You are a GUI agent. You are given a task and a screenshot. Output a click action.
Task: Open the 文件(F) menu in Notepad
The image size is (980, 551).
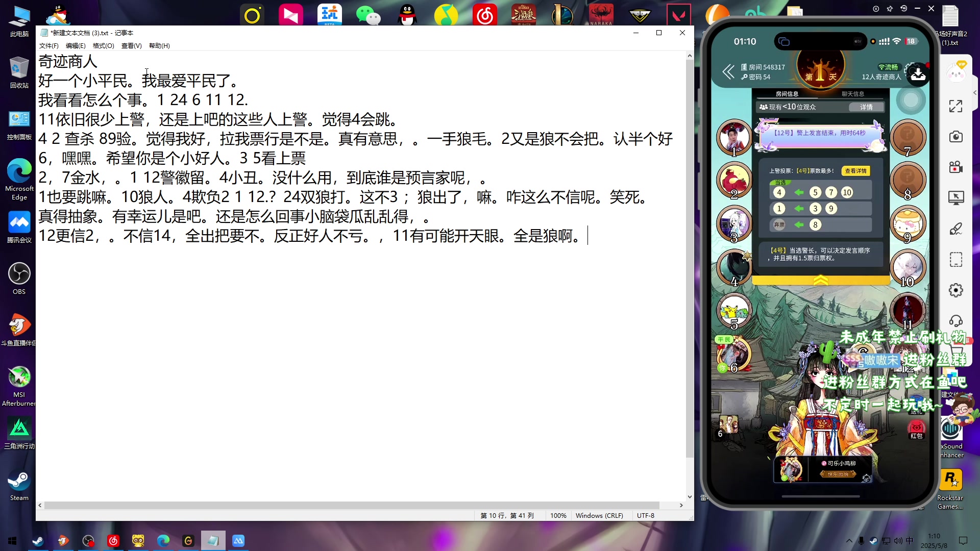48,45
